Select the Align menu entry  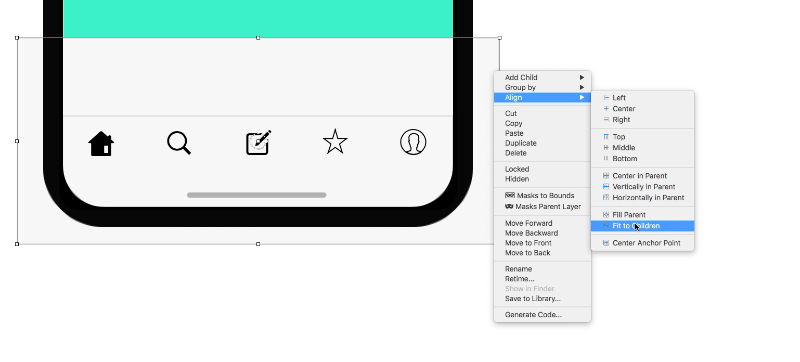point(542,97)
